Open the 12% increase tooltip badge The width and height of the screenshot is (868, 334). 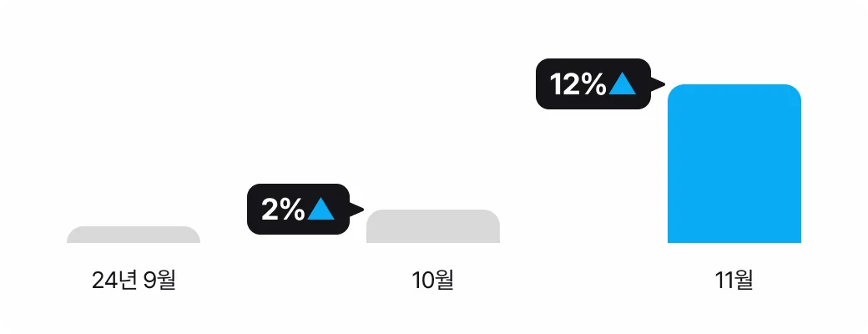[x=593, y=83]
